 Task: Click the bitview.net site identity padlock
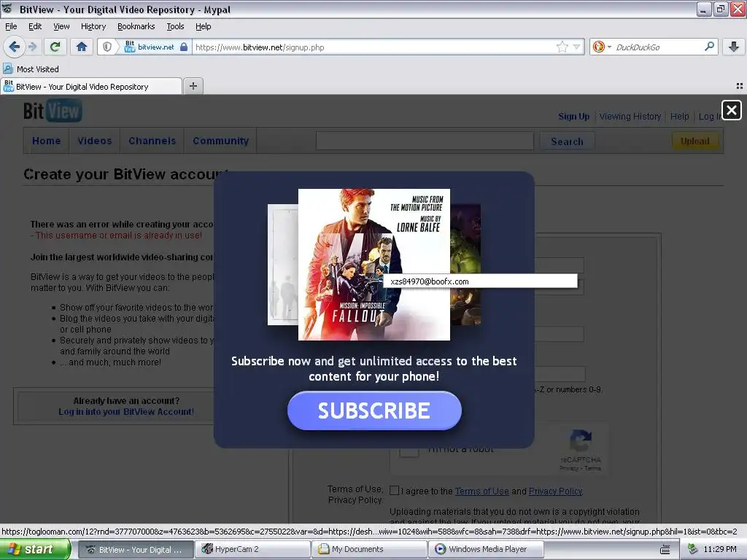183,47
